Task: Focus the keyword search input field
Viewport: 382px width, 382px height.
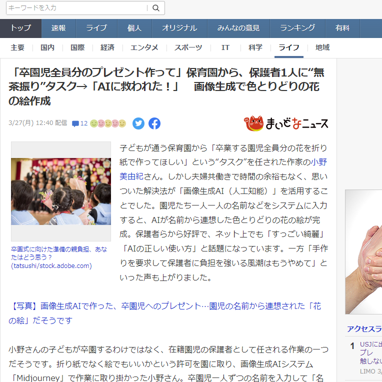Action: click(77, 8)
